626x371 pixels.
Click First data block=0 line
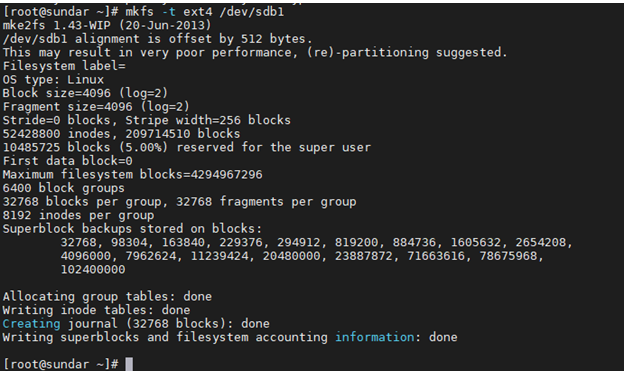point(67,161)
